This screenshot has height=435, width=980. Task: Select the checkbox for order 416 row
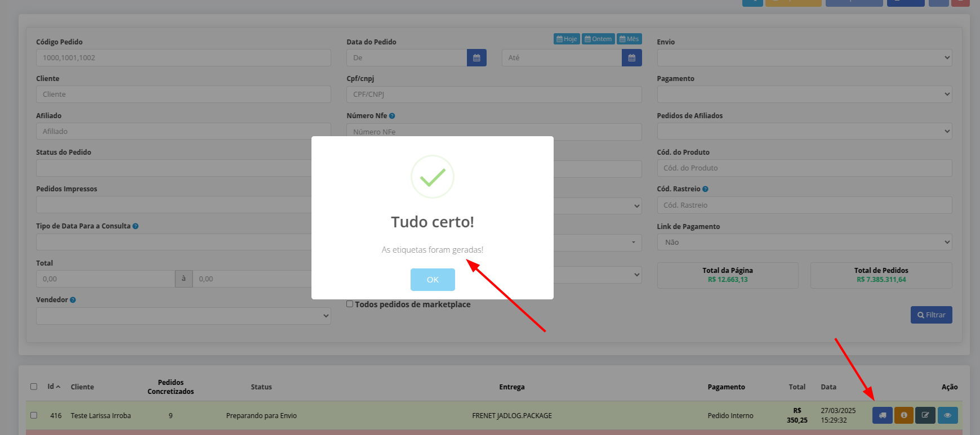point(34,415)
